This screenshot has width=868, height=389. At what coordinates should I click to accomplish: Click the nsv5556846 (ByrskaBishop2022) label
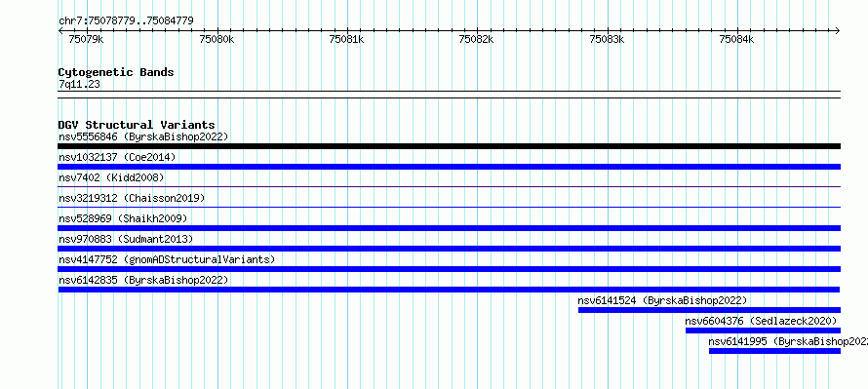click(143, 136)
